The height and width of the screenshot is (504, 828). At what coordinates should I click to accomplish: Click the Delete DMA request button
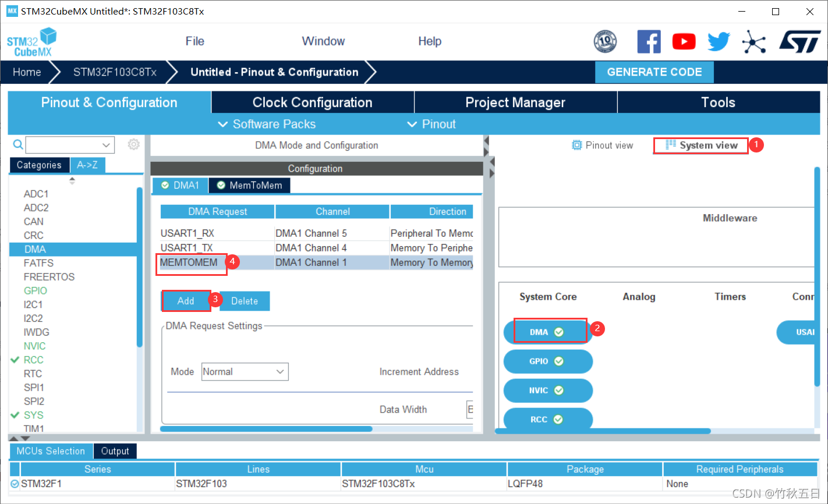[x=245, y=301]
